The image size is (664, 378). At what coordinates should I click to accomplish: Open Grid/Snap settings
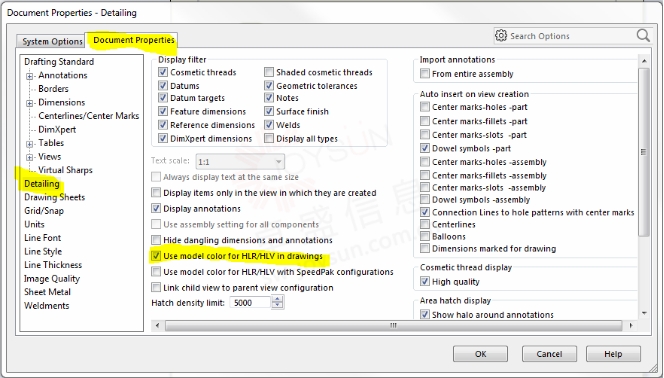coord(44,211)
